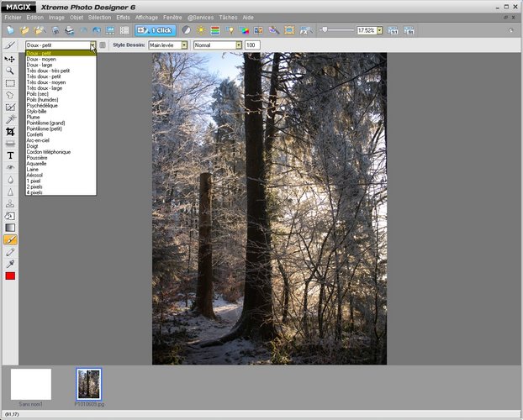Viewport: 523px width, 420px height.
Task: Click the red foreground color swatch
Action: point(10,276)
